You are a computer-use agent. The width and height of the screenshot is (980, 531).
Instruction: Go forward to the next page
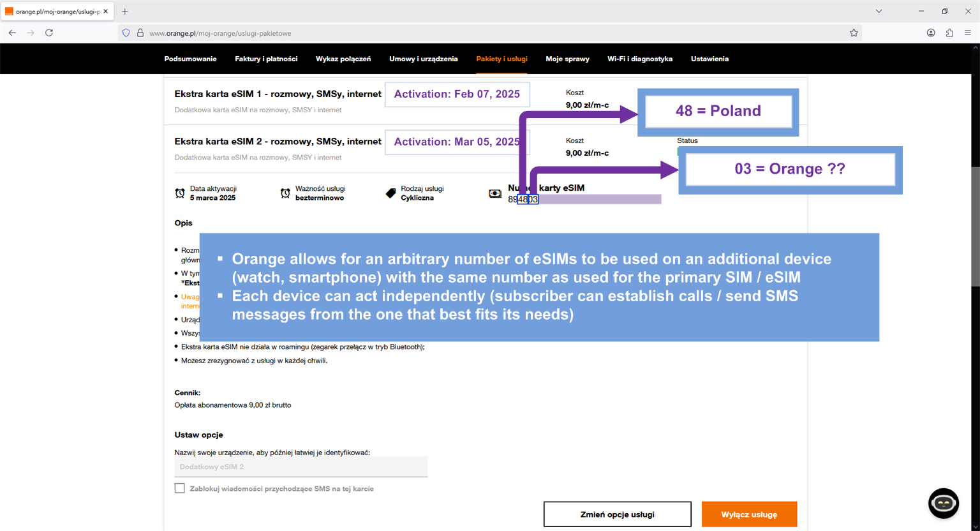(31, 33)
